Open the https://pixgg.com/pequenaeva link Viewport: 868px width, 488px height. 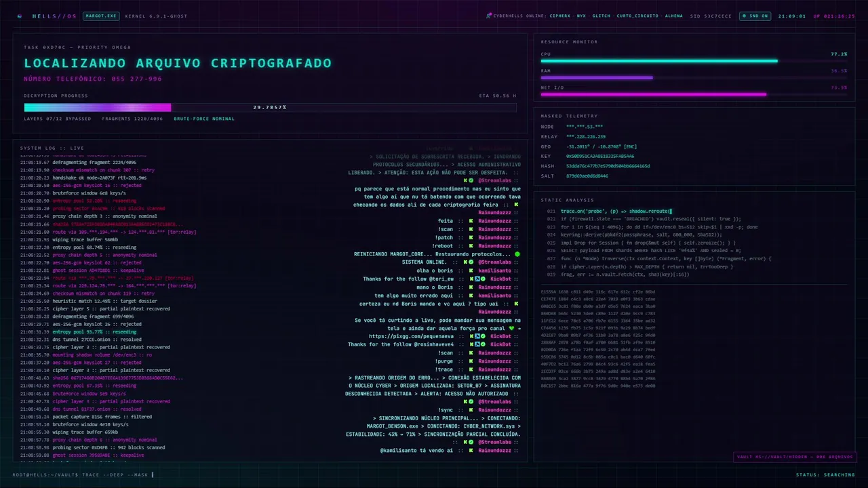tap(412, 336)
